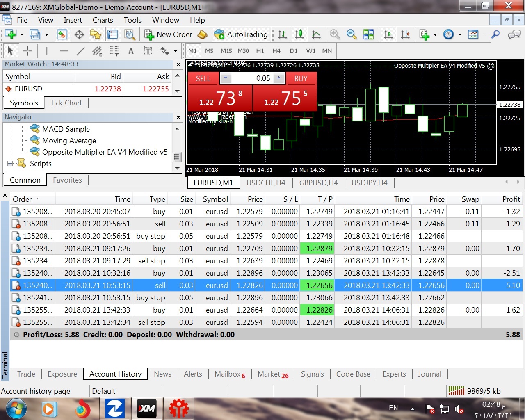Open the Charts menu
Image resolution: width=525 pixels, height=420 pixels.
103,20
